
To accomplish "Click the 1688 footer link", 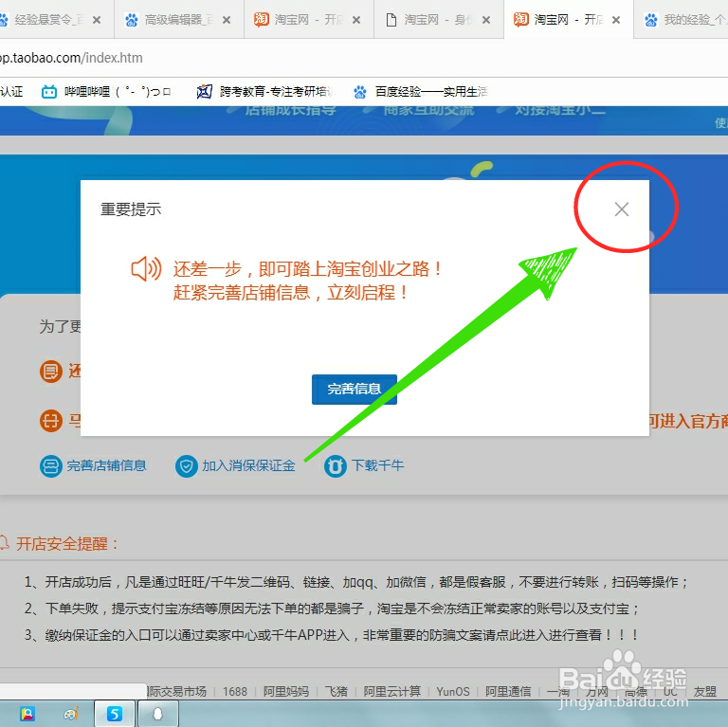I will (x=235, y=691).
